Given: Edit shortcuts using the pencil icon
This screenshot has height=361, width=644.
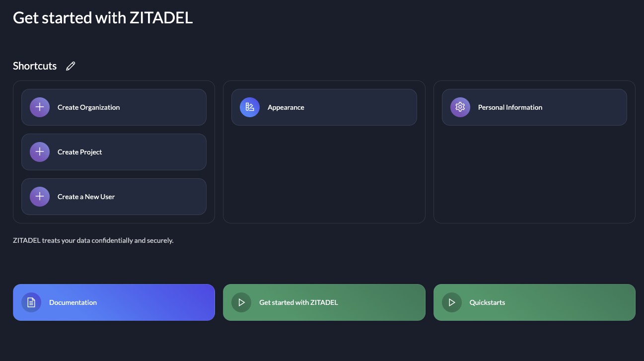Looking at the screenshot, I should tap(71, 66).
